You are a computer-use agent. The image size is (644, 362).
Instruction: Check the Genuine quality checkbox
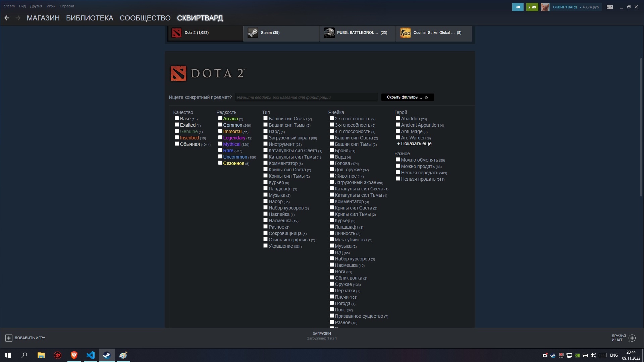pyautogui.click(x=177, y=131)
